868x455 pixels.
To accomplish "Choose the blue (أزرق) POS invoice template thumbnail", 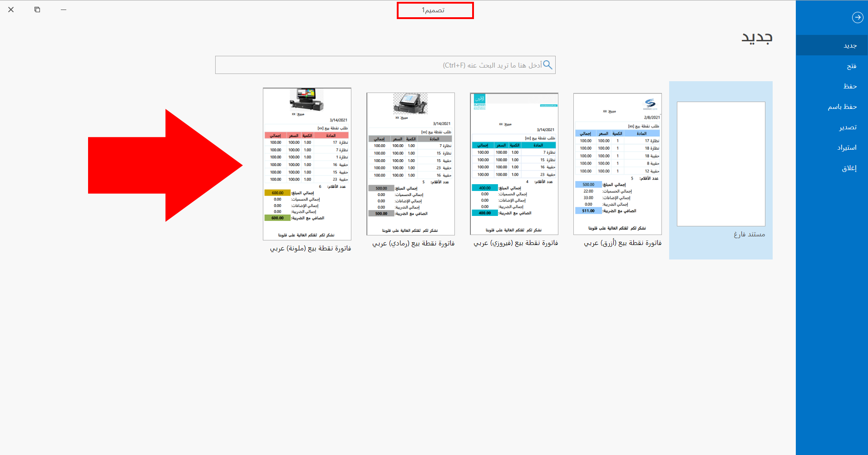I will tap(617, 164).
